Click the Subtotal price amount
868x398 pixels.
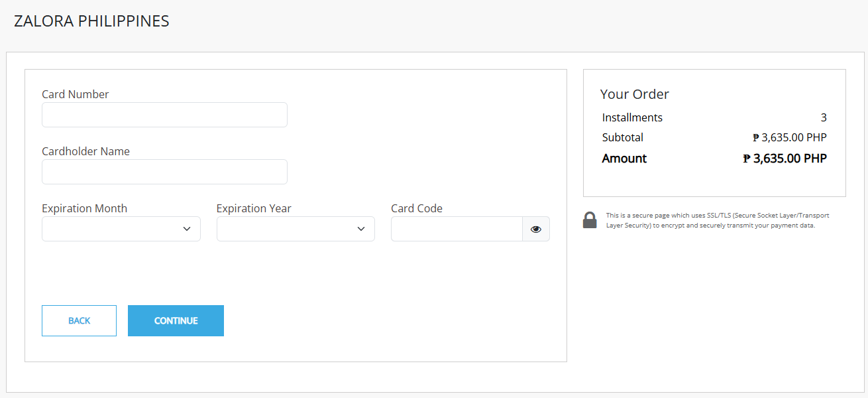(789, 137)
